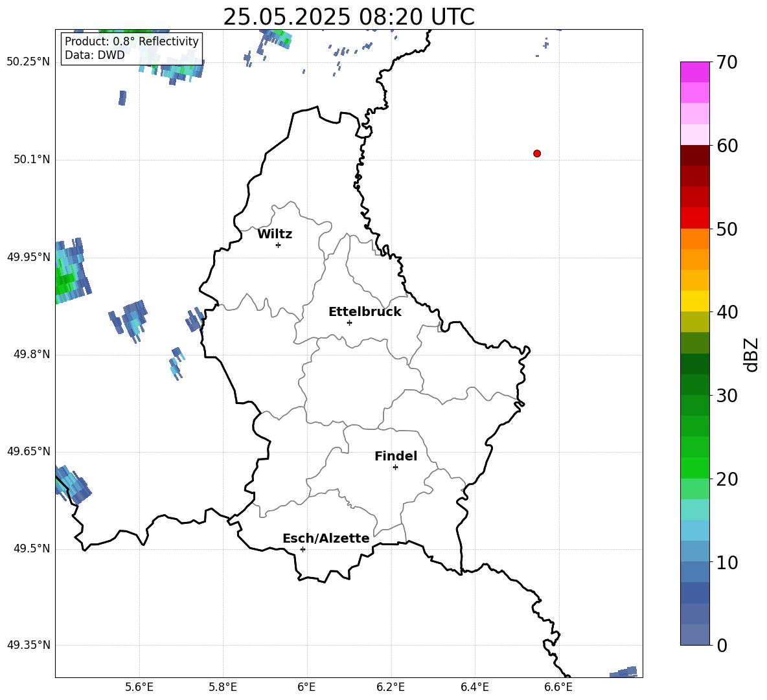The image size is (767, 700).
Task: Click the 50.25°N latitude label
Action: coord(29,62)
